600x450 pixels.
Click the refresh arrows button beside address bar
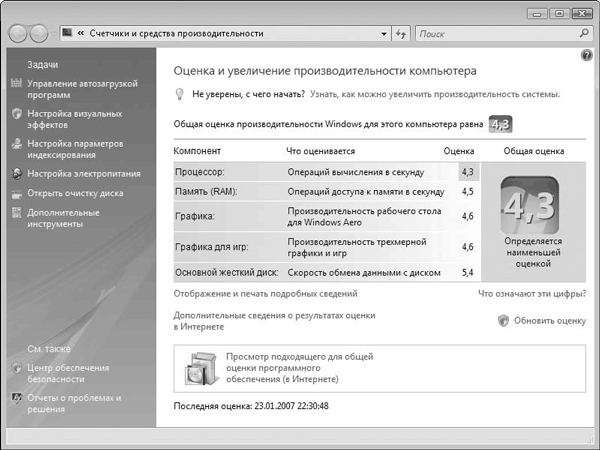[x=402, y=34]
